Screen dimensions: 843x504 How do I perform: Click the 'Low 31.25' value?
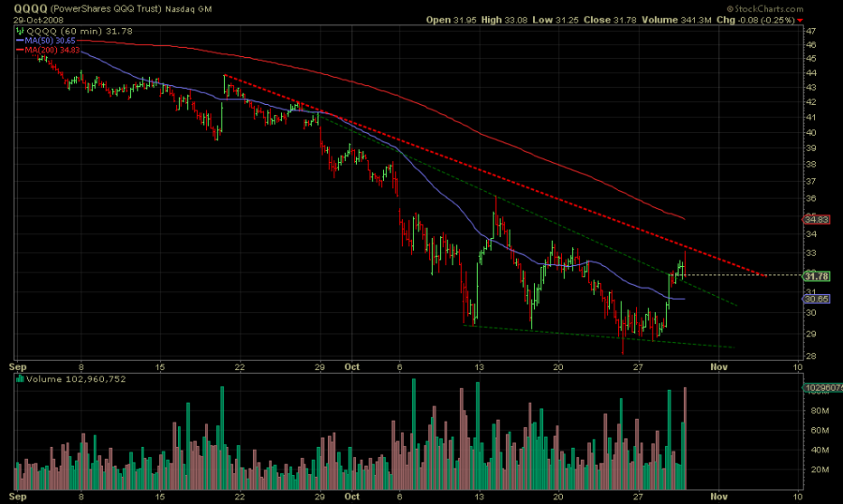(x=555, y=20)
